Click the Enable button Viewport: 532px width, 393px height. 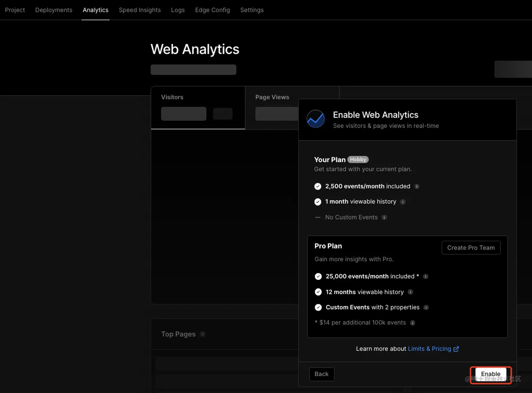pyautogui.click(x=490, y=374)
